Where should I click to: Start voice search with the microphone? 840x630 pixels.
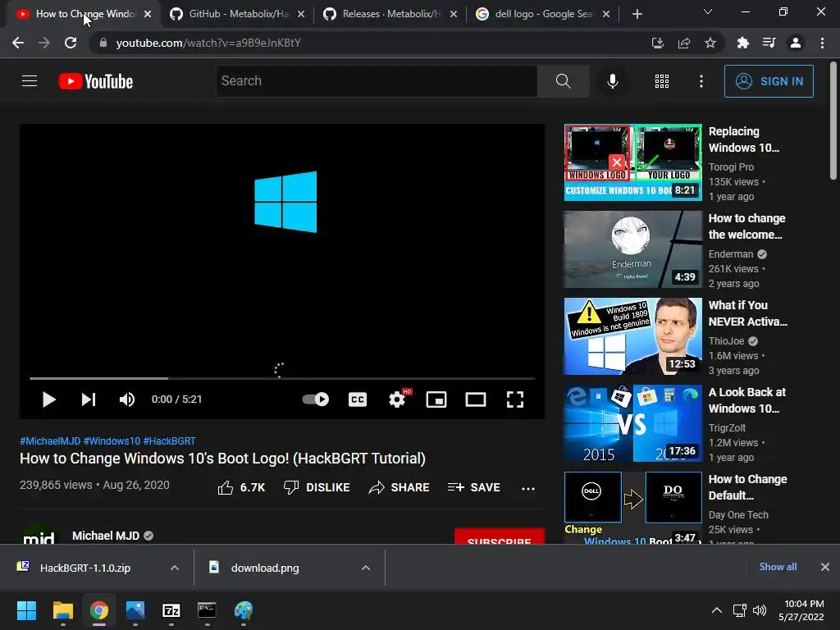point(612,81)
